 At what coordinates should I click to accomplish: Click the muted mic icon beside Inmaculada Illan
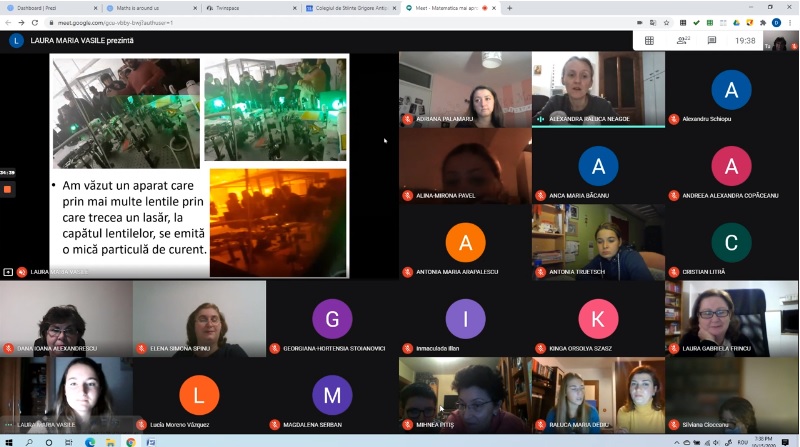tap(407, 349)
